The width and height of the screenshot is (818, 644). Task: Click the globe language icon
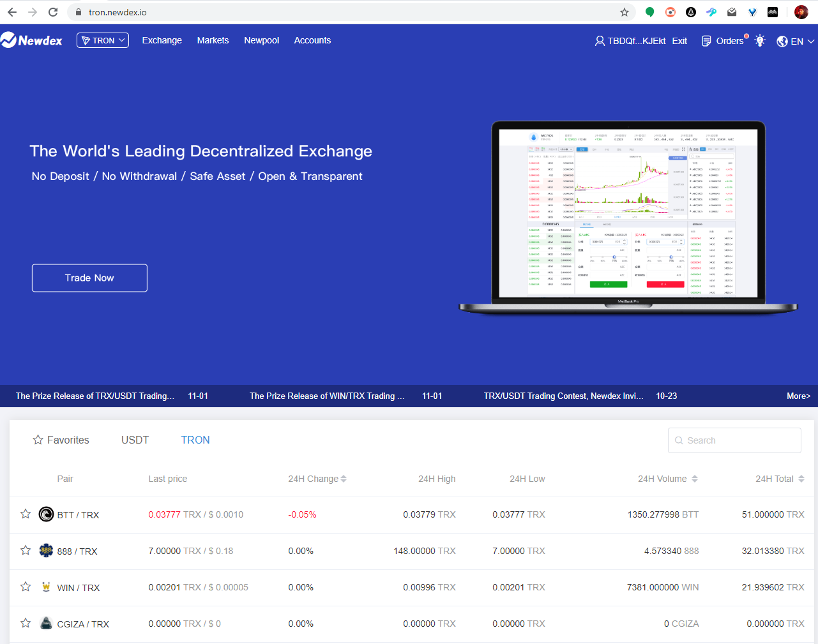[x=782, y=41]
